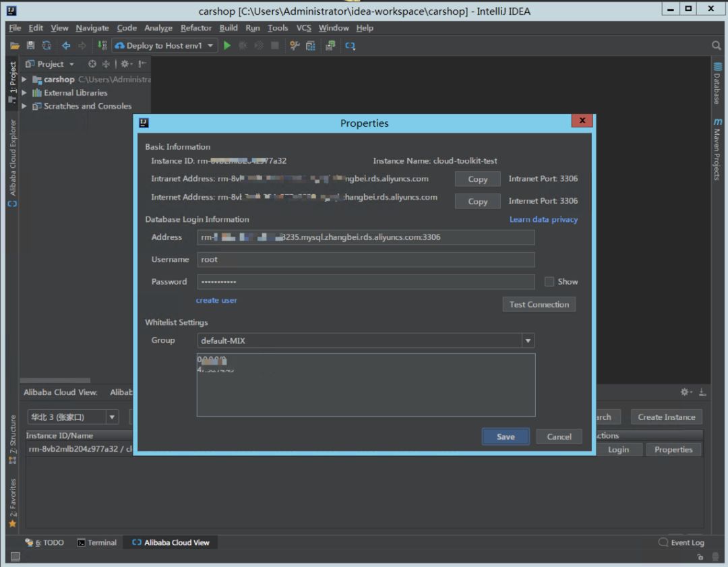Expand the carshop project node
Viewport: 728px width, 567px height.
(x=24, y=80)
